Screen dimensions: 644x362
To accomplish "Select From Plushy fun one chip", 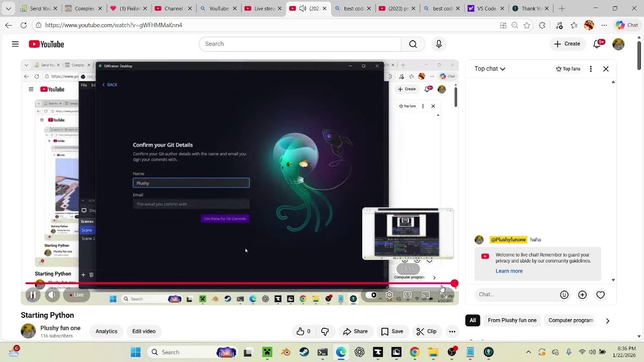I will point(512,320).
